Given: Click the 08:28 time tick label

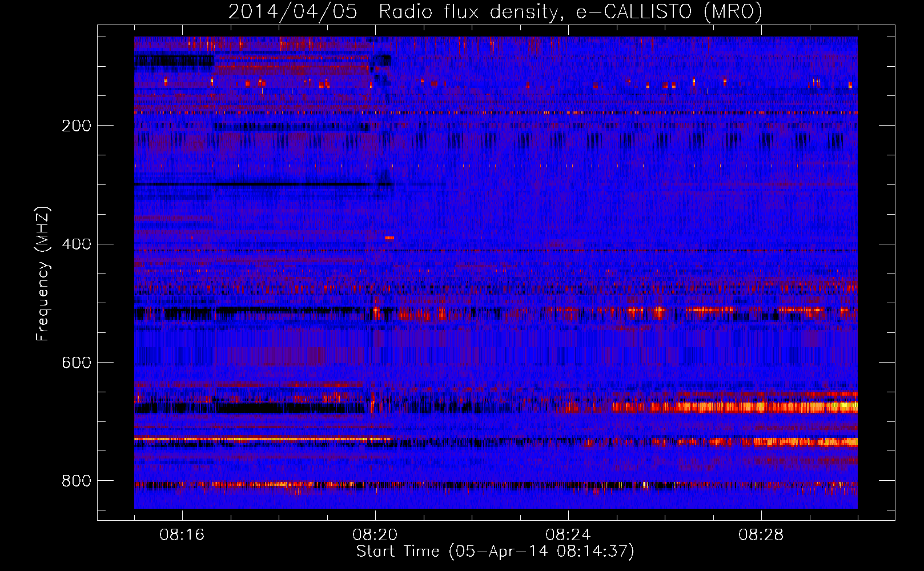Looking at the screenshot, I should [x=761, y=535].
